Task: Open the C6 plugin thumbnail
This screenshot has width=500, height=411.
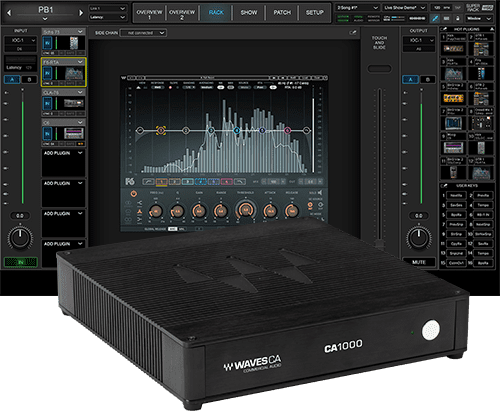Action: (x=74, y=134)
